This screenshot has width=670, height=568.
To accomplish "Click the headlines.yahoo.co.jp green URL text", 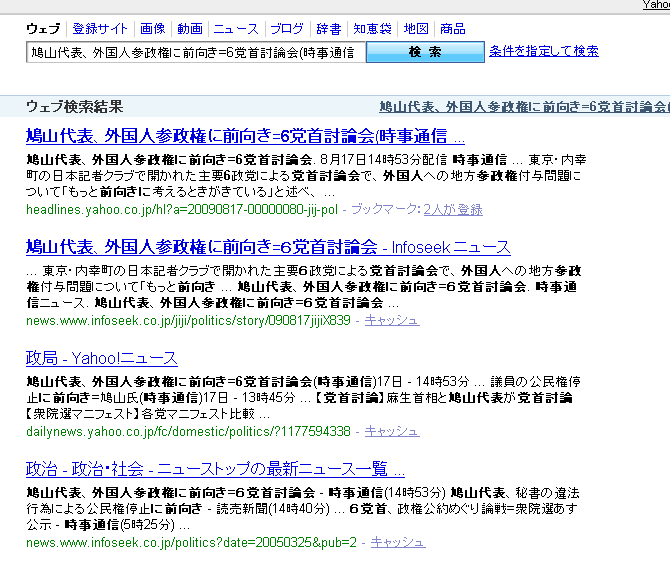I will click(182, 209).
